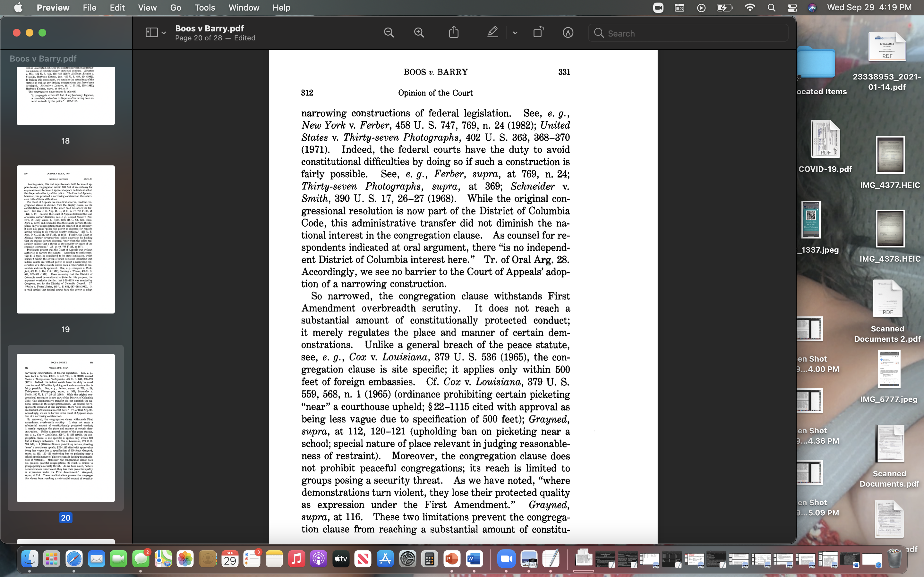Open Zoom app in the Dock
924x577 pixels.
506,559
